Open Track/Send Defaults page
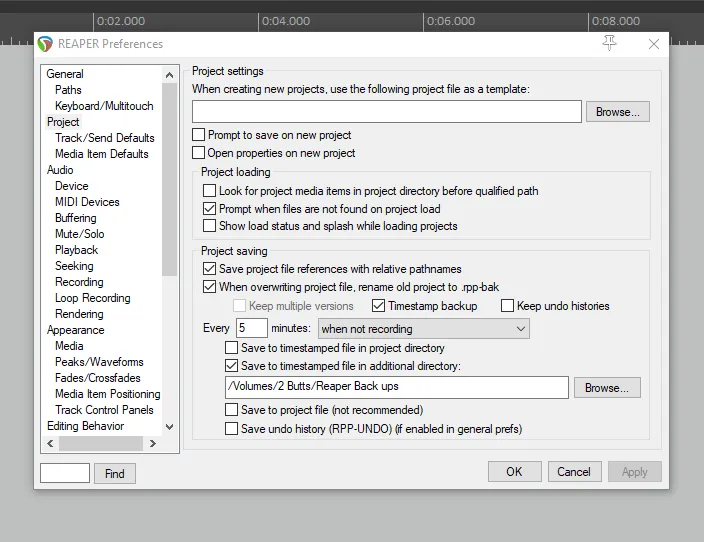The image size is (704, 542). click(105, 138)
